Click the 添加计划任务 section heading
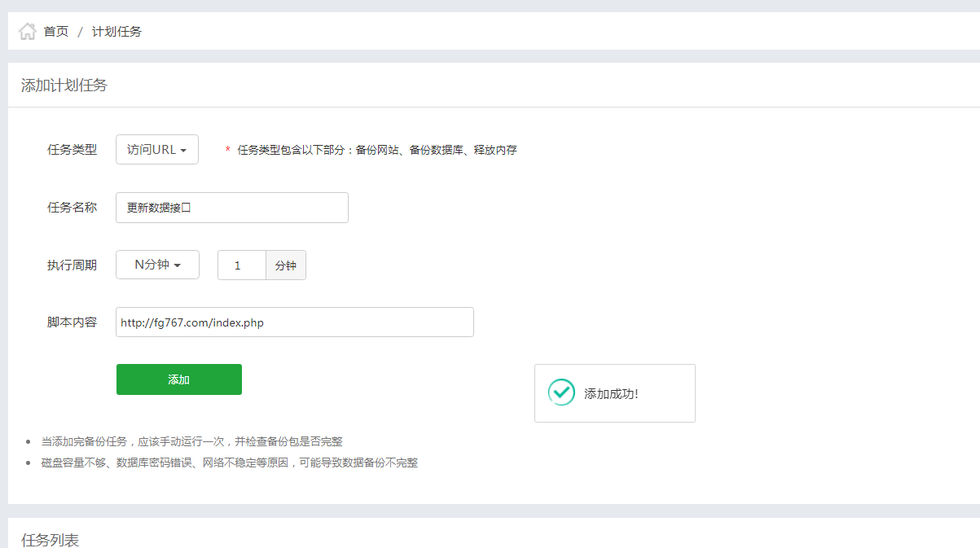 coord(64,85)
